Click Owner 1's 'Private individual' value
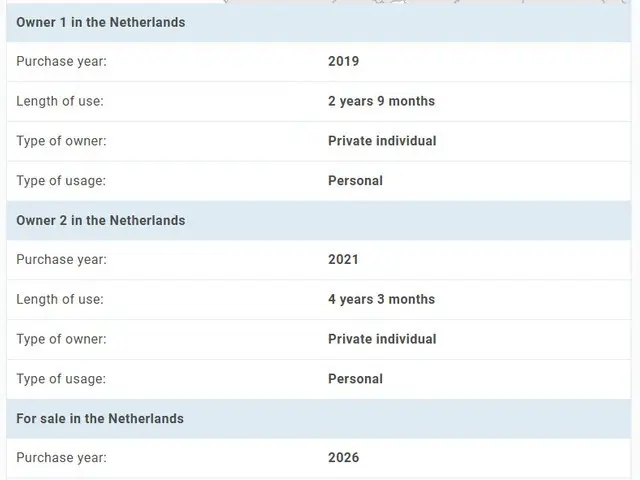640x480 pixels. point(382,141)
